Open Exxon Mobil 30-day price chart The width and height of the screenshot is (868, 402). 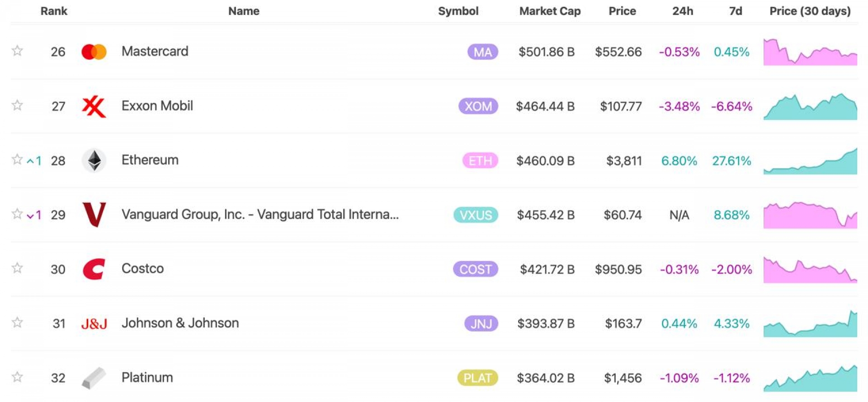point(810,107)
